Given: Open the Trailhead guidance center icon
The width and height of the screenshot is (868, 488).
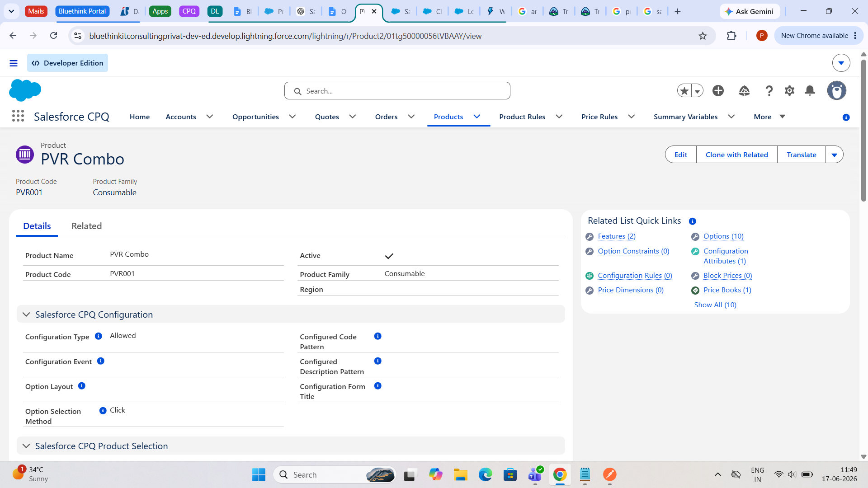Looking at the screenshot, I should 744,91.
